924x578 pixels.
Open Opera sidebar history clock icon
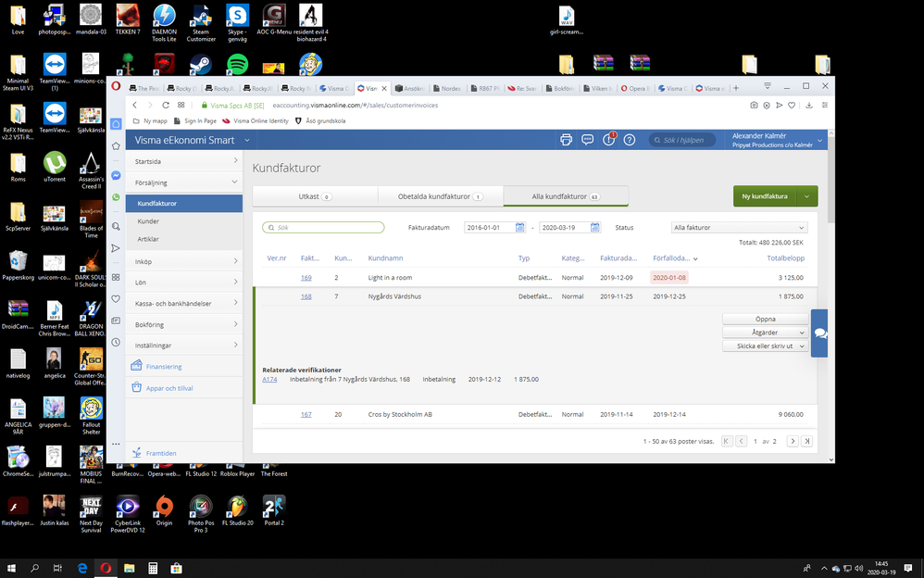point(116,342)
